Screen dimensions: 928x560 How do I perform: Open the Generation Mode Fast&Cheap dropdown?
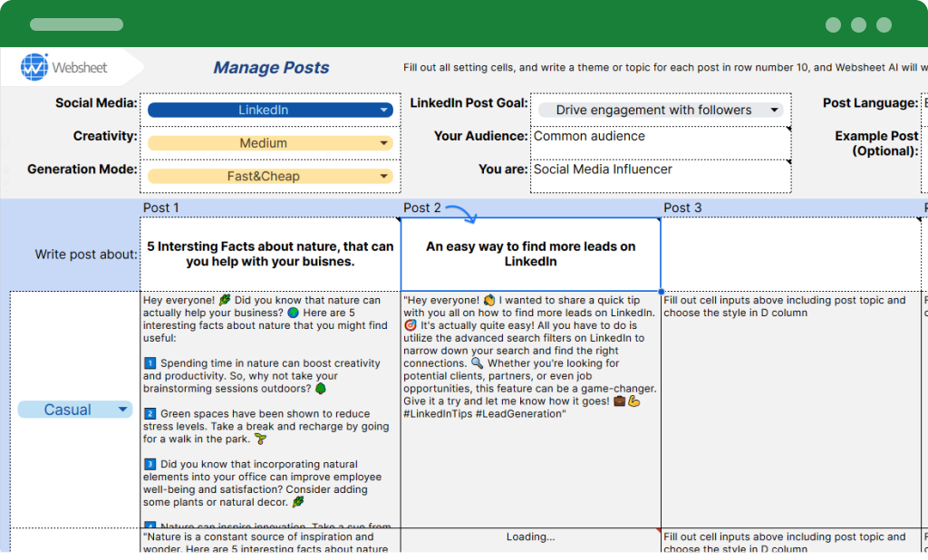pyautogui.click(x=270, y=177)
